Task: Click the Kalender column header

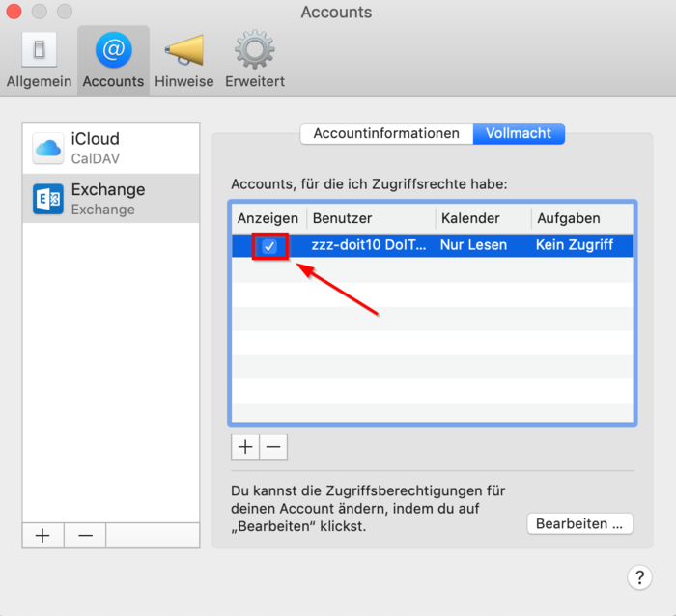Action: point(483,218)
